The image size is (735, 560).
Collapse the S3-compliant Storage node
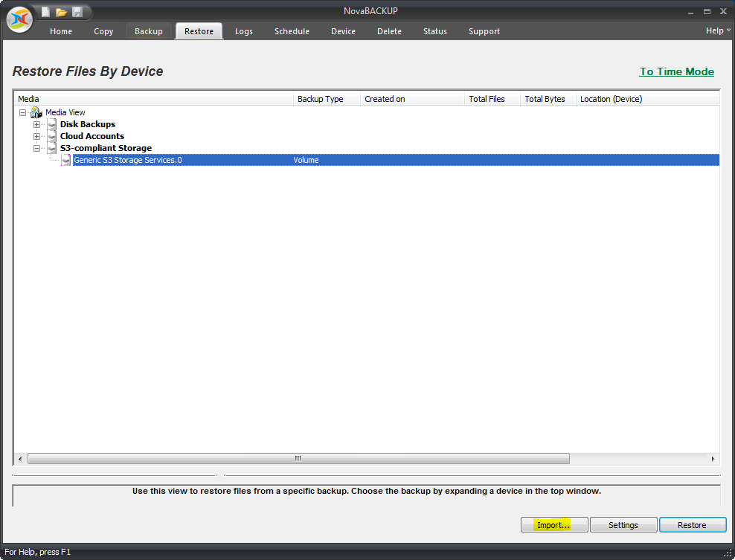[36, 148]
